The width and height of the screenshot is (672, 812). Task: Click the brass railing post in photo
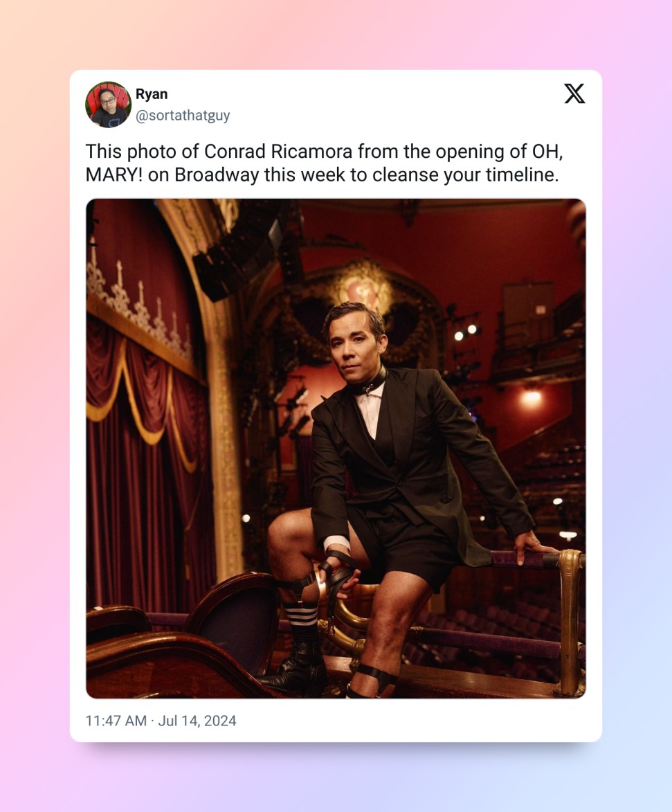pyautogui.click(x=570, y=622)
